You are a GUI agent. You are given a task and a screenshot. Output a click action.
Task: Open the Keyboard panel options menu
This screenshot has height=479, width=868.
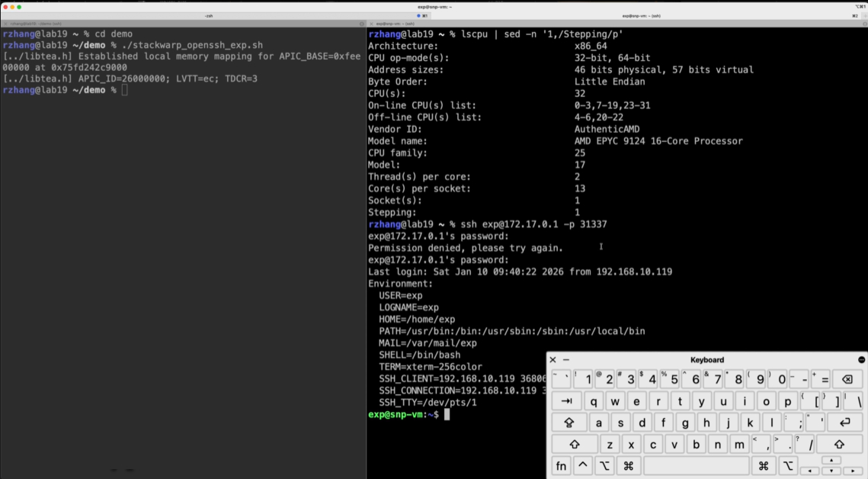861,360
